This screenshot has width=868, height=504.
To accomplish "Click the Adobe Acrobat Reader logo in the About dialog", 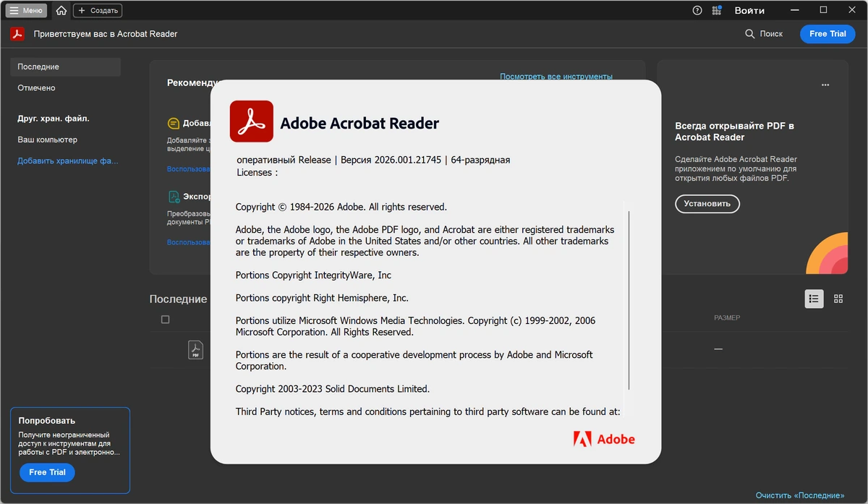I will pos(251,121).
